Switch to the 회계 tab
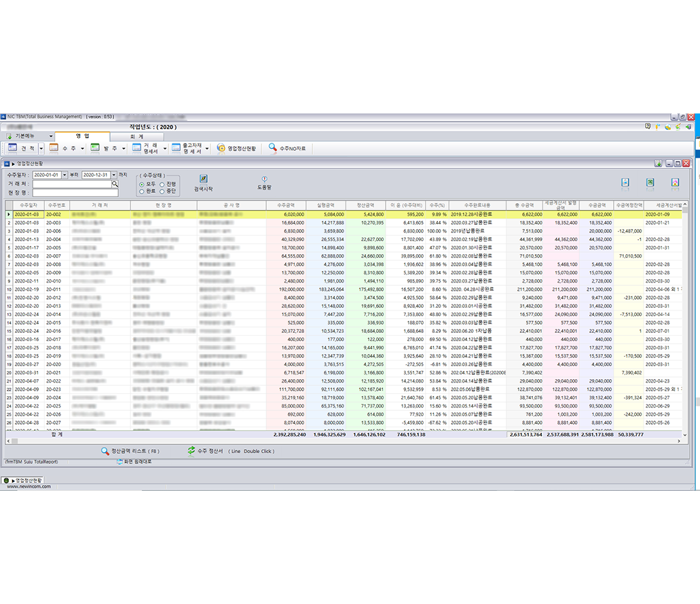 click(x=136, y=137)
